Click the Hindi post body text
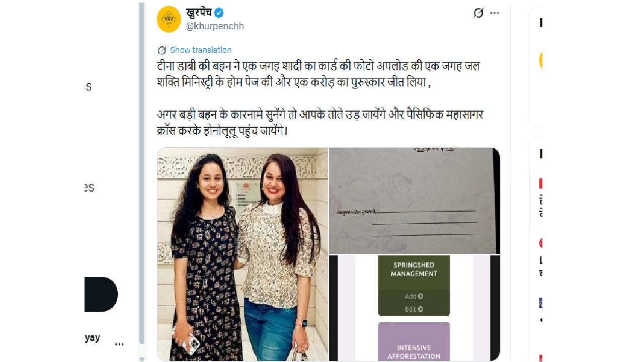The image size is (644, 362). coord(320,98)
